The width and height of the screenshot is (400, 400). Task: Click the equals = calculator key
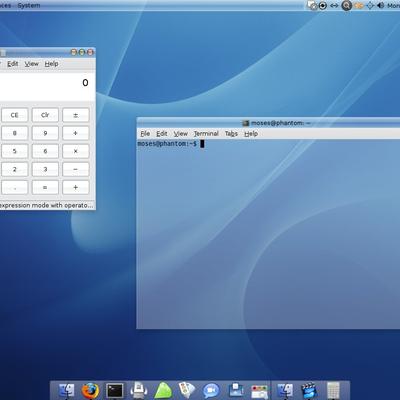tap(45, 187)
